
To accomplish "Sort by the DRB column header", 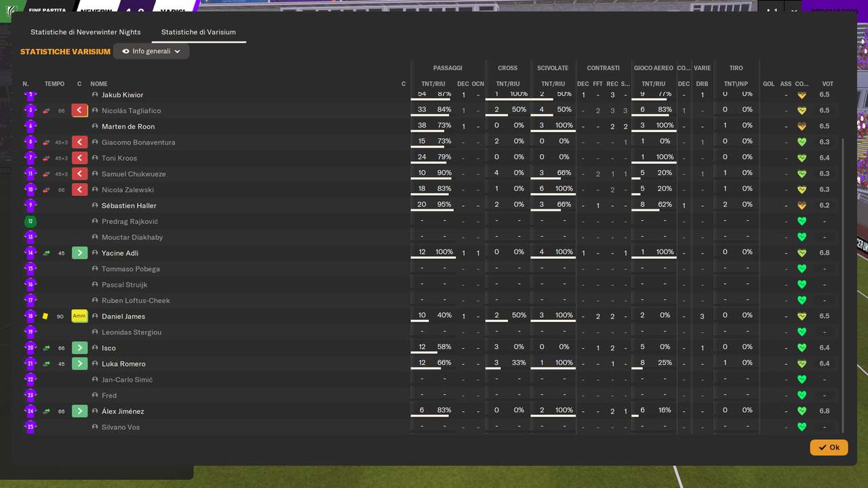I will pyautogui.click(x=702, y=84).
